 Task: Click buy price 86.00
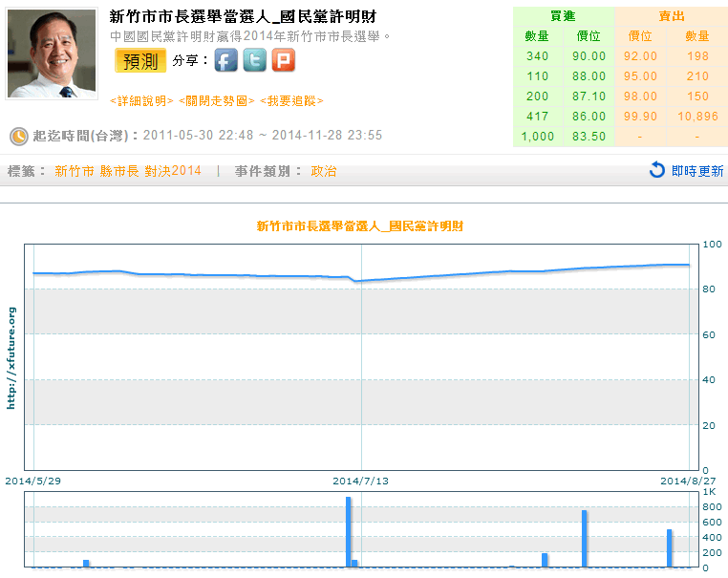(589, 116)
